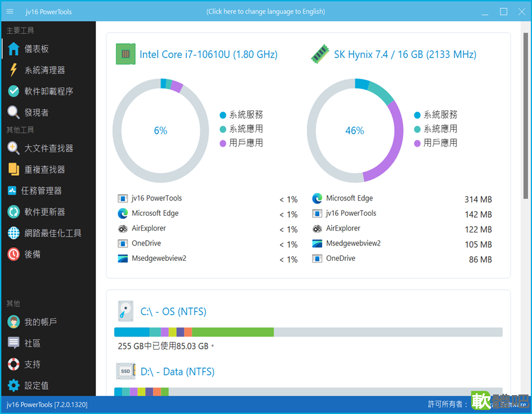Open 網路最佳化工具 menu item
Viewport: 532px width, 414px height.
click(x=48, y=233)
